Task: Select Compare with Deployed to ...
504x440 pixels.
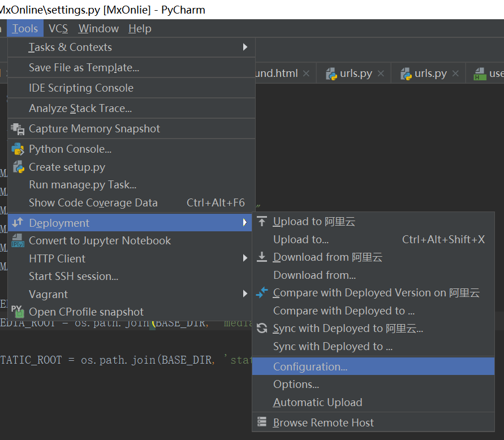Action: coord(373,311)
